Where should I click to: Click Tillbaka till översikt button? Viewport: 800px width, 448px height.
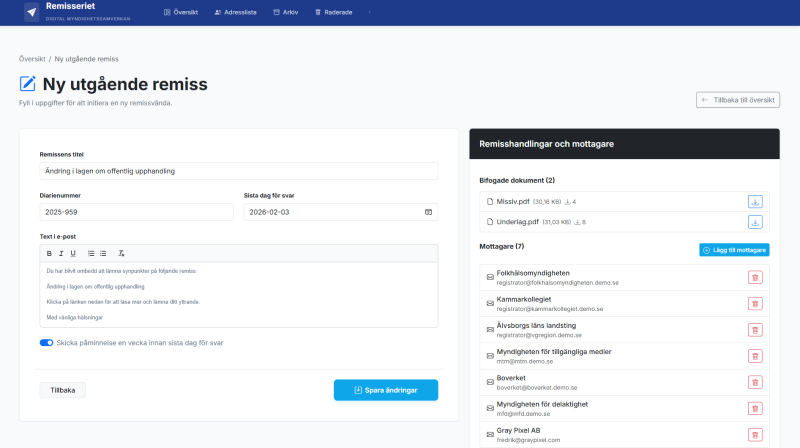coord(738,100)
